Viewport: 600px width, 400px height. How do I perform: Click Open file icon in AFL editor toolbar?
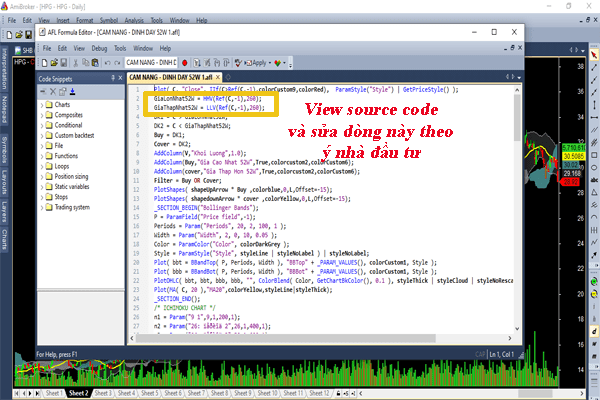click(x=54, y=63)
